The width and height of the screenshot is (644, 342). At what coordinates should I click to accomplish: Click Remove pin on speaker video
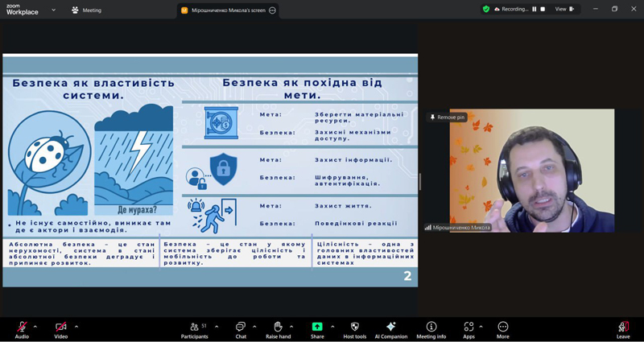pos(447,117)
